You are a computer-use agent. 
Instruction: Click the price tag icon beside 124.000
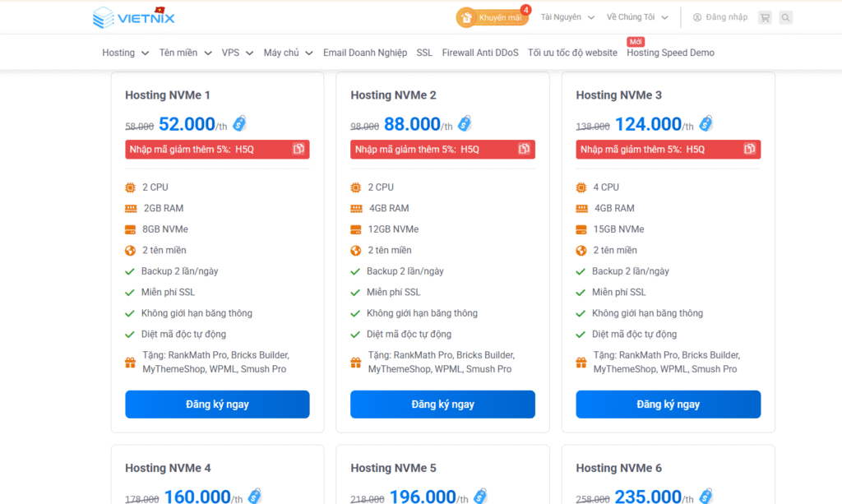point(706,123)
